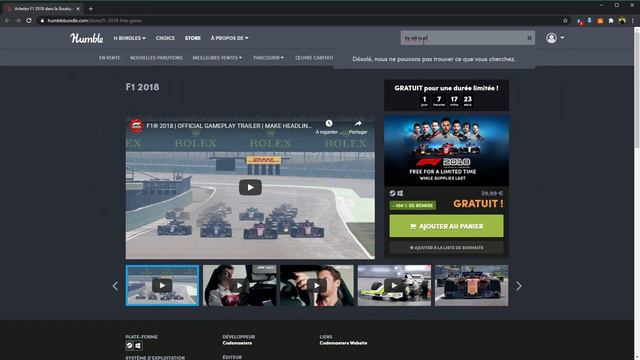Select the white car video thumbnail
This screenshot has height=360, width=640.
pos(394,285)
